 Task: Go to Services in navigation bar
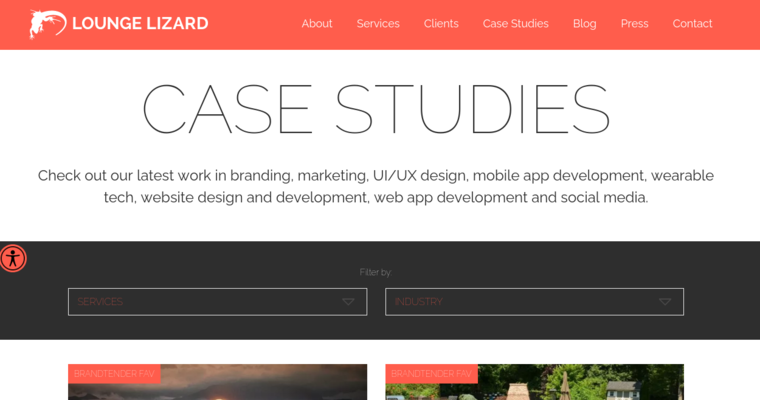tap(378, 24)
